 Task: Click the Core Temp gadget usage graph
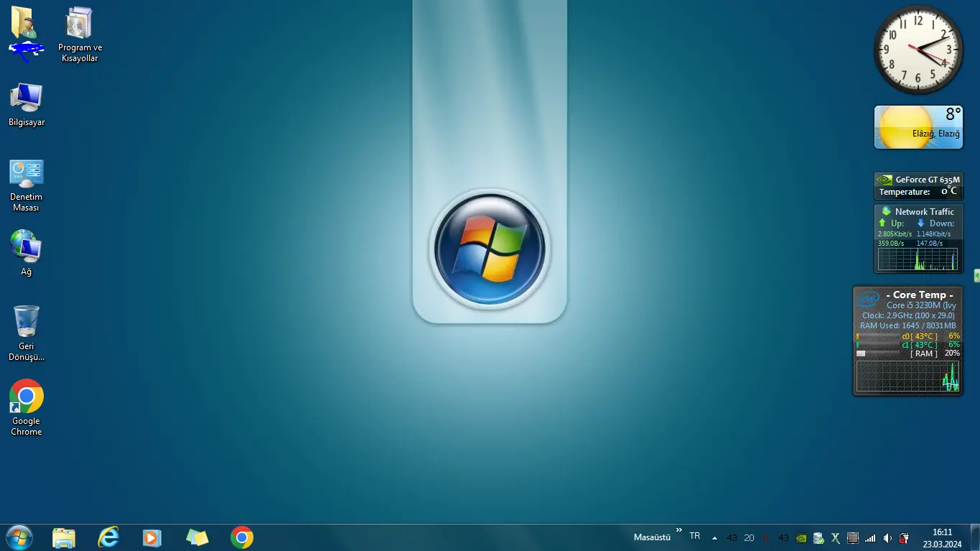click(x=907, y=376)
